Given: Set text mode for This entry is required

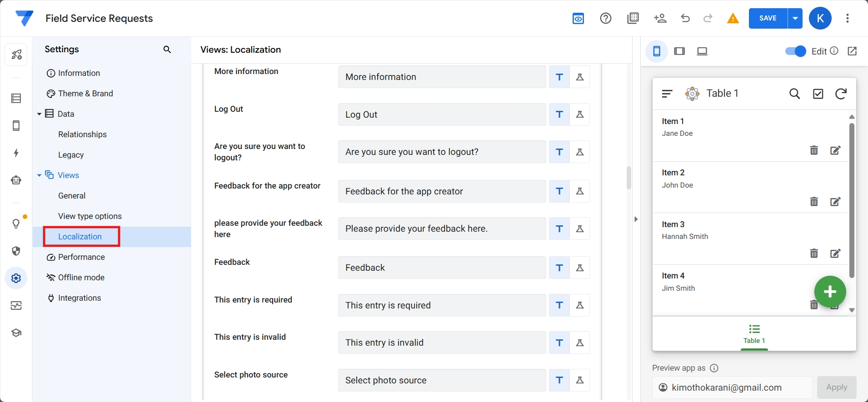Looking at the screenshot, I should click(x=559, y=305).
